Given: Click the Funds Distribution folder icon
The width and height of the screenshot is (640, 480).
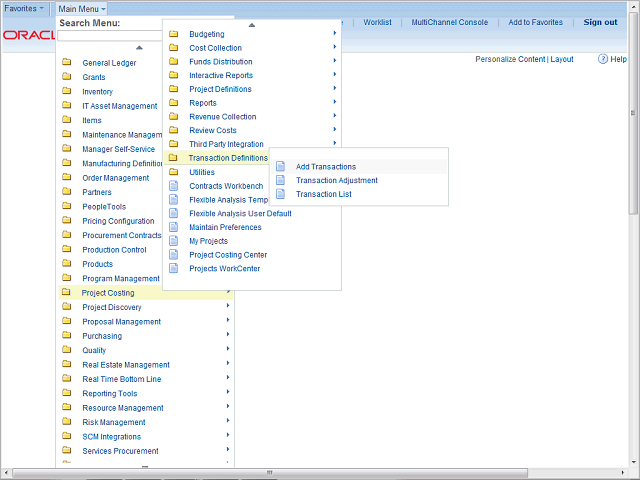Looking at the screenshot, I should 173,61.
